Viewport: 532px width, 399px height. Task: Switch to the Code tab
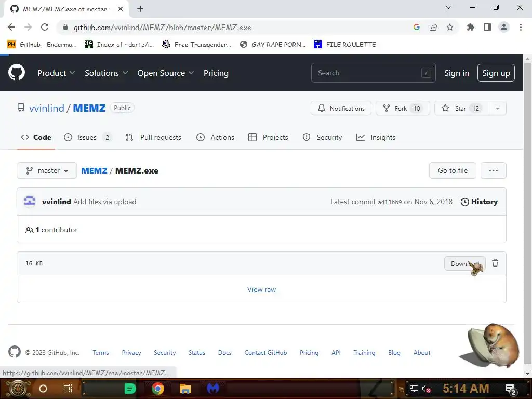point(36,137)
